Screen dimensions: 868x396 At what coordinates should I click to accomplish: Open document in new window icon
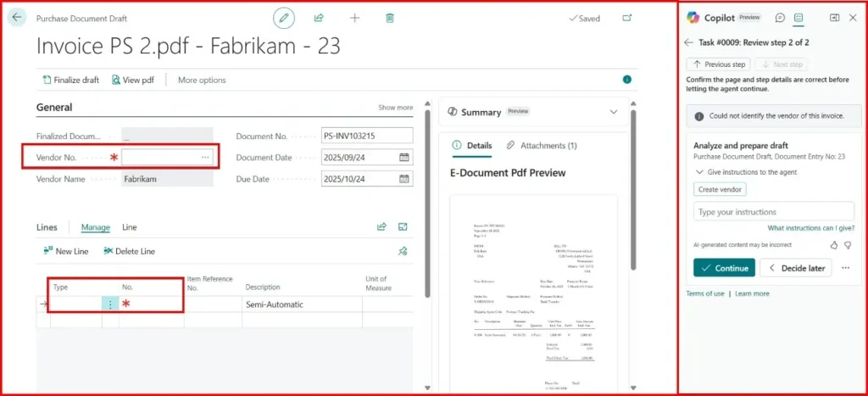[x=627, y=18]
